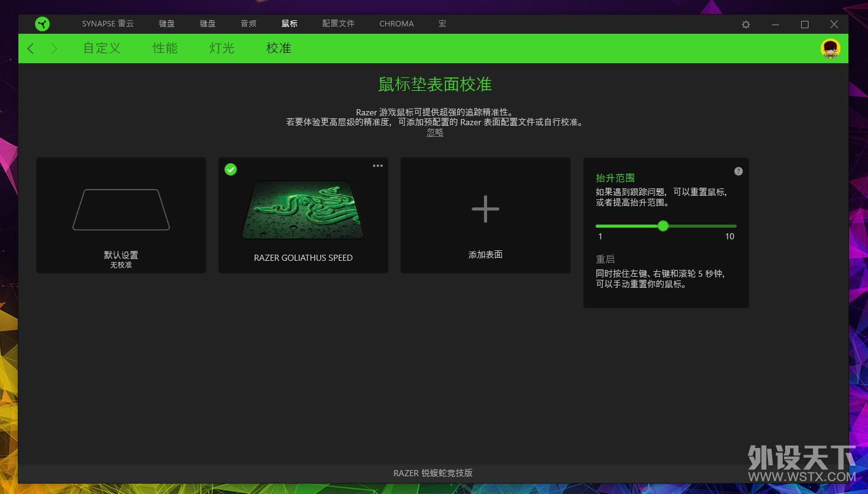868x494 pixels.
Task: Maximize the Synapse window
Action: coord(805,25)
